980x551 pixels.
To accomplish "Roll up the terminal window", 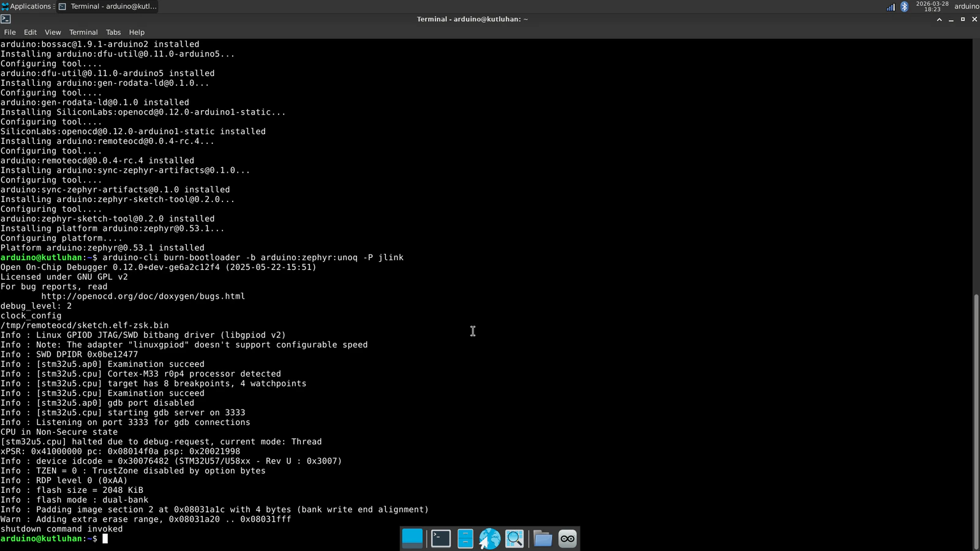I will click(x=939, y=20).
